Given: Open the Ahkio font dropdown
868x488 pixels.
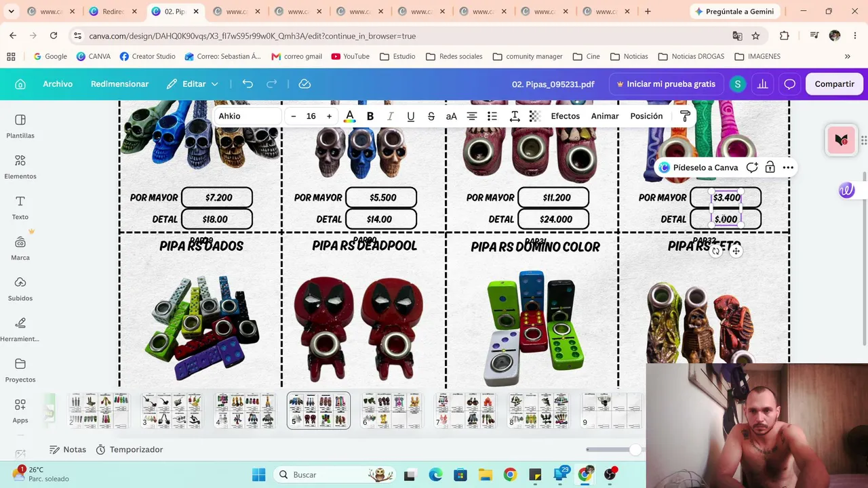Looking at the screenshot, I should (x=248, y=116).
